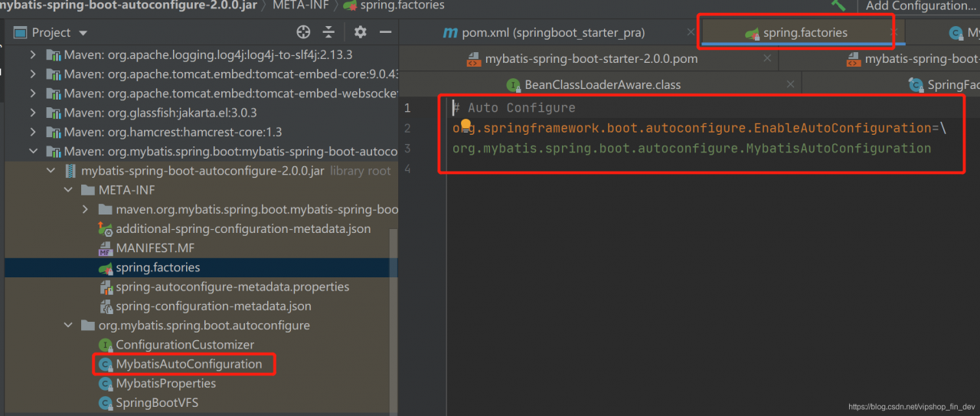This screenshot has width=980, height=416.
Task: Click the SpringBootVFS class icon
Action: [106, 403]
